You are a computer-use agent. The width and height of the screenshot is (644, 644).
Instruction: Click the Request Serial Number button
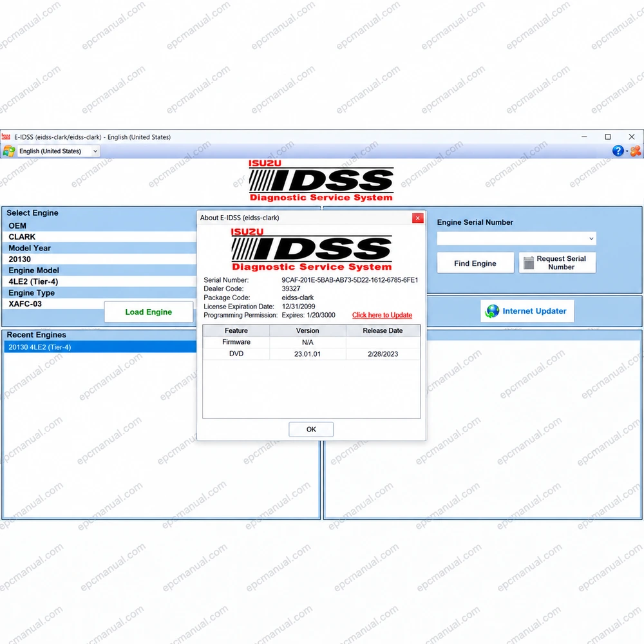(x=557, y=263)
